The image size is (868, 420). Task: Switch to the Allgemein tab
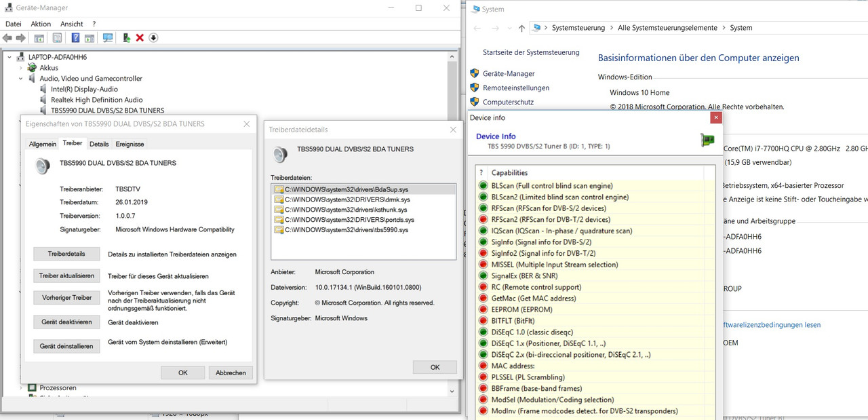(x=43, y=144)
